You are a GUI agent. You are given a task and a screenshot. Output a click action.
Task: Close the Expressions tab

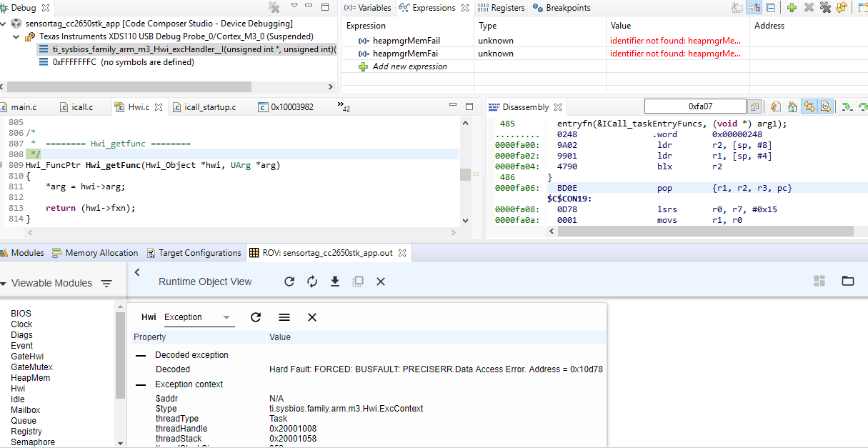click(464, 8)
